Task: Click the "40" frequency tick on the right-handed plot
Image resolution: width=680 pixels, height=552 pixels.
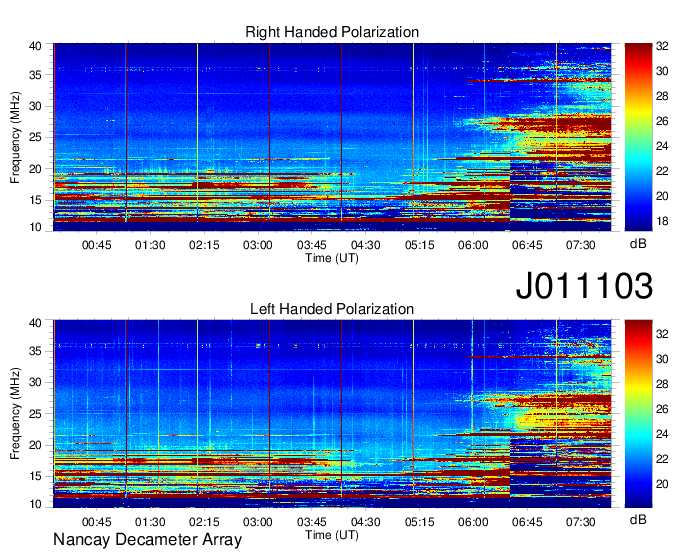Action: tap(36, 46)
